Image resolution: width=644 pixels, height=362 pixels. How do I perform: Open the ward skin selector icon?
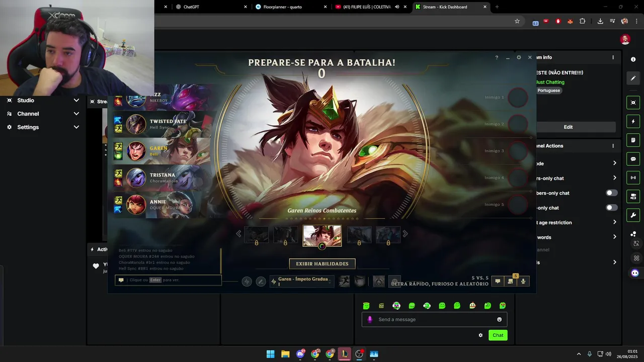379,282
